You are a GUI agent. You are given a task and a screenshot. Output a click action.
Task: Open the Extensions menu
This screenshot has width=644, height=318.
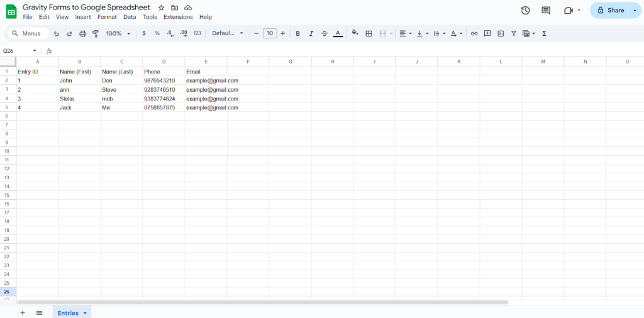click(178, 17)
